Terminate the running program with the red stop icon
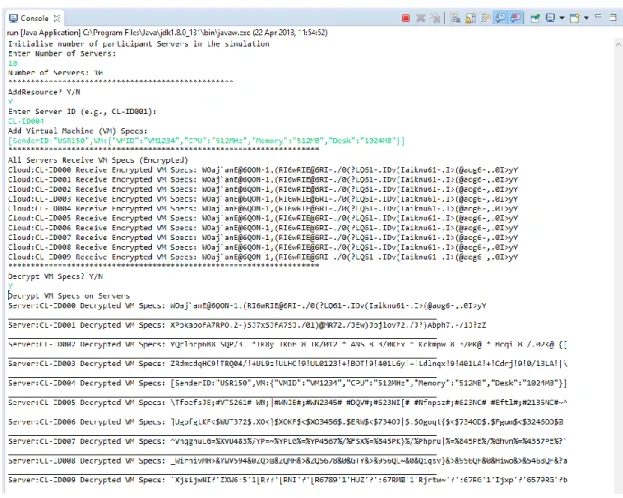The height and width of the screenshot is (498, 623). pyautogui.click(x=406, y=18)
